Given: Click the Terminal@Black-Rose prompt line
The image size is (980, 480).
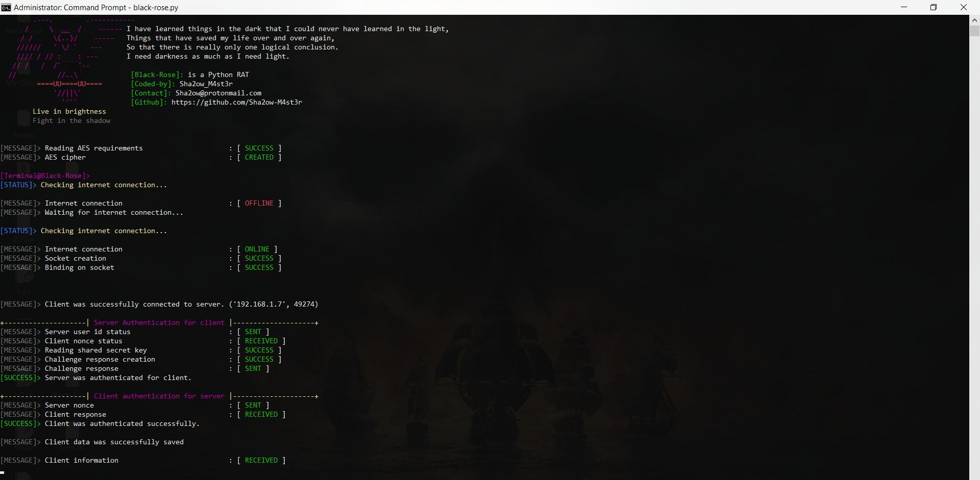Looking at the screenshot, I should click(x=45, y=175).
